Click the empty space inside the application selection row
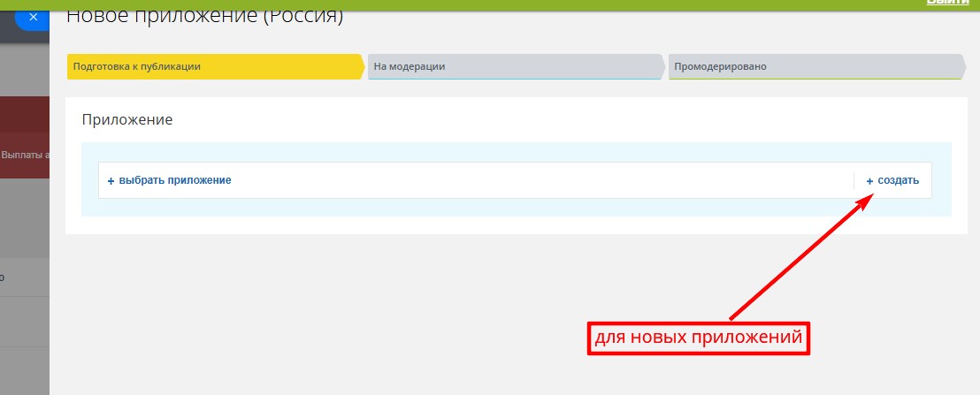The height and width of the screenshot is (395, 980). [x=531, y=180]
